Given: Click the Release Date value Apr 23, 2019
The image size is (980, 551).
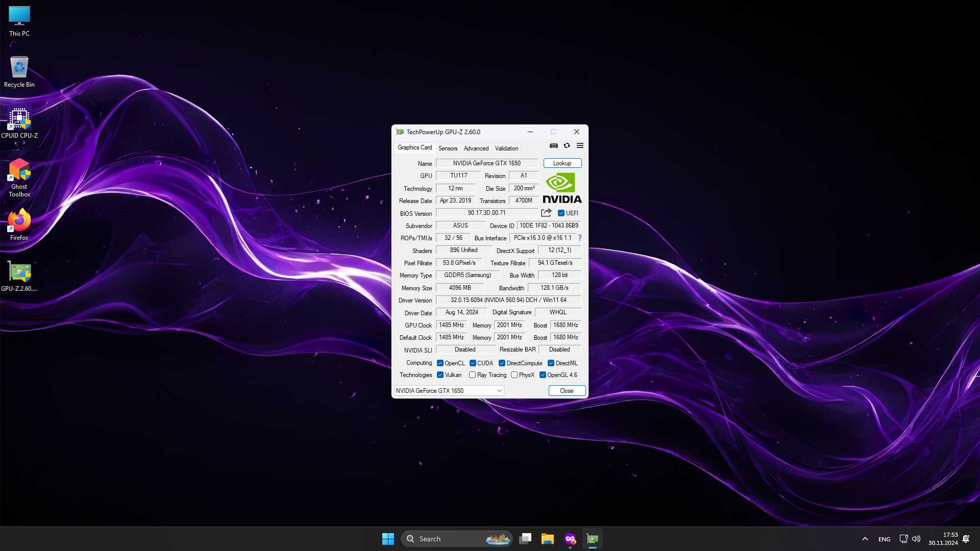Looking at the screenshot, I should tap(455, 201).
